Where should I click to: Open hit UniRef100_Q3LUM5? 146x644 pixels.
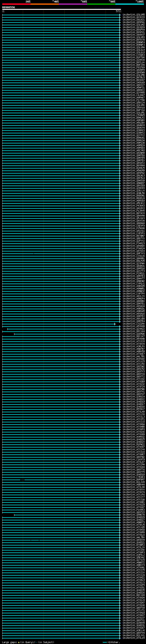(x=134, y=15)
